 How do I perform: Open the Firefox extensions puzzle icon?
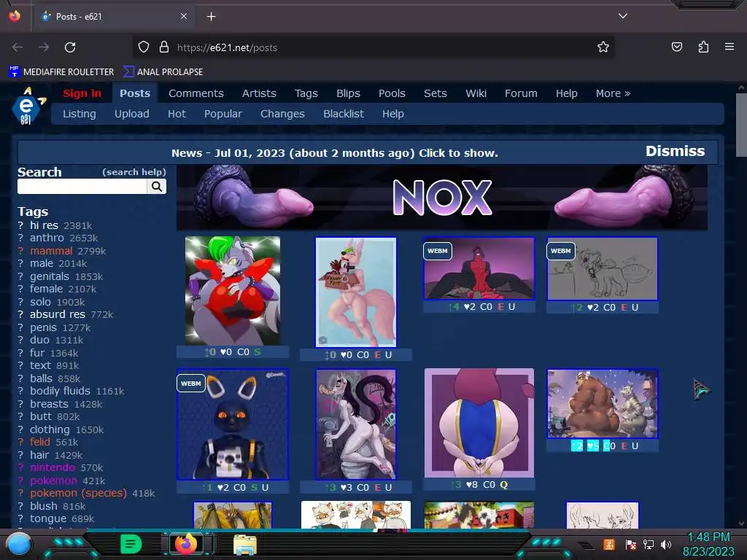(703, 47)
